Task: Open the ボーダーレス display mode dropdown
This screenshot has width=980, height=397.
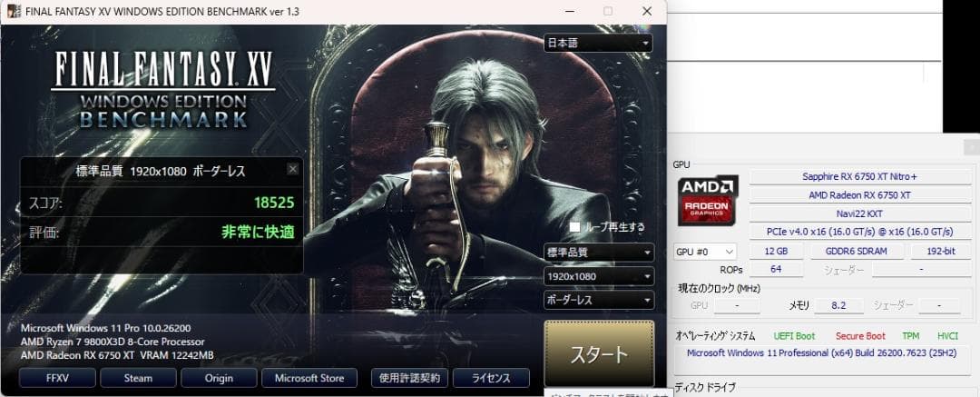Action: click(599, 300)
